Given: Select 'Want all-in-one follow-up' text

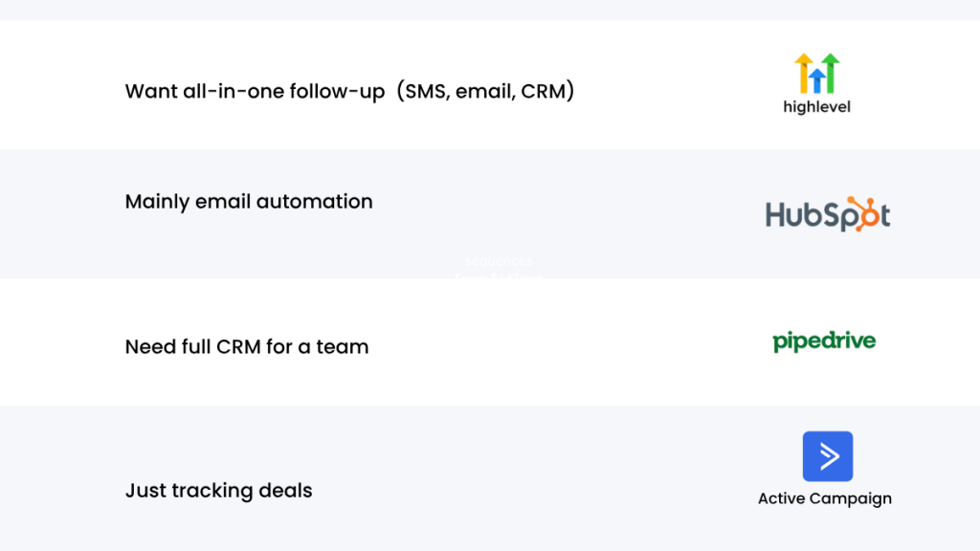Looking at the screenshot, I should 255,92.
